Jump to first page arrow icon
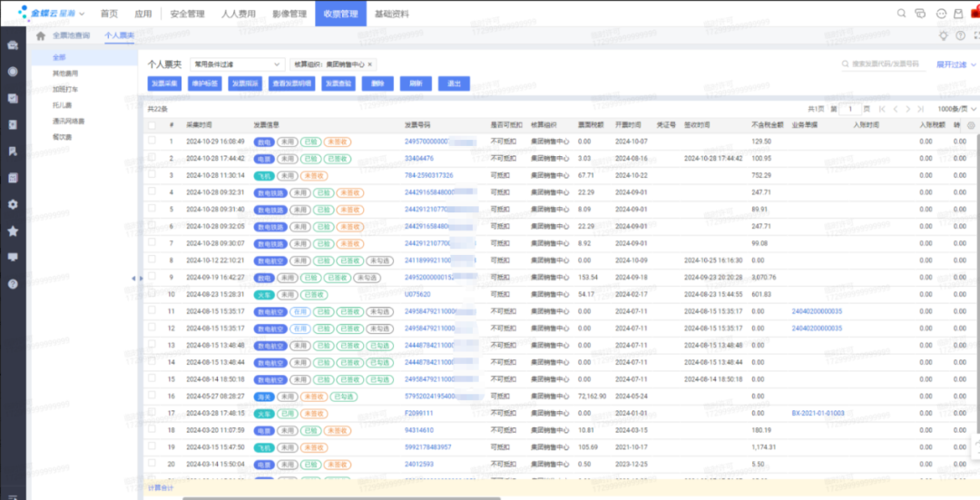The height and width of the screenshot is (500, 980). click(x=883, y=109)
